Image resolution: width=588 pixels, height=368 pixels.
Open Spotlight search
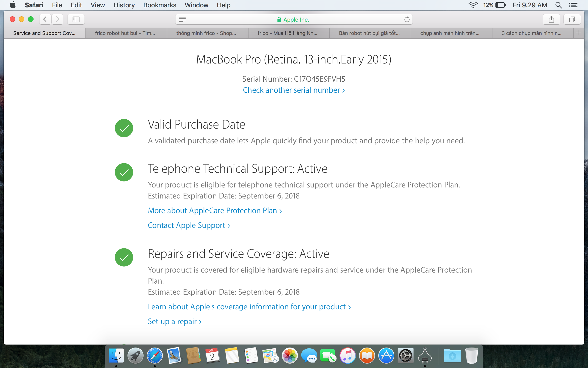click(x=559, y=5)
